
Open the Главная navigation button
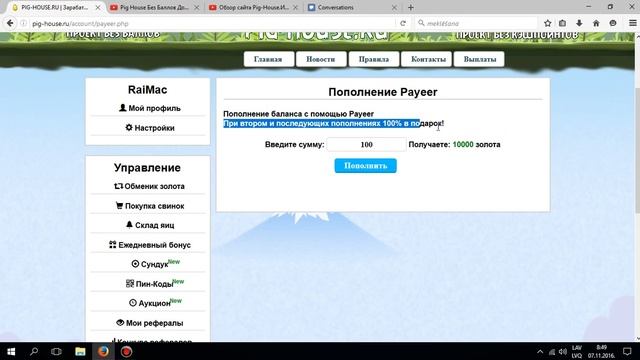(x=268, y=59)
